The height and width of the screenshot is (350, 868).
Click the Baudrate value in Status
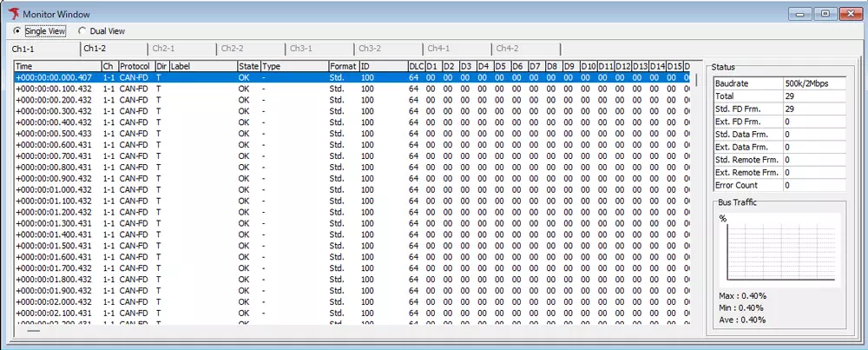point(812,83)
